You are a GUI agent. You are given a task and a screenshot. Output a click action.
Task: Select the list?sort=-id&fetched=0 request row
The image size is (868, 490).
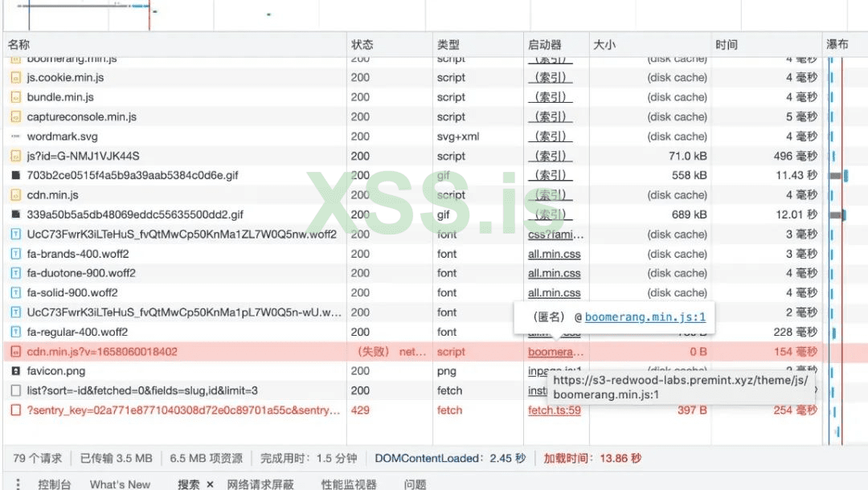coord(435,391)
